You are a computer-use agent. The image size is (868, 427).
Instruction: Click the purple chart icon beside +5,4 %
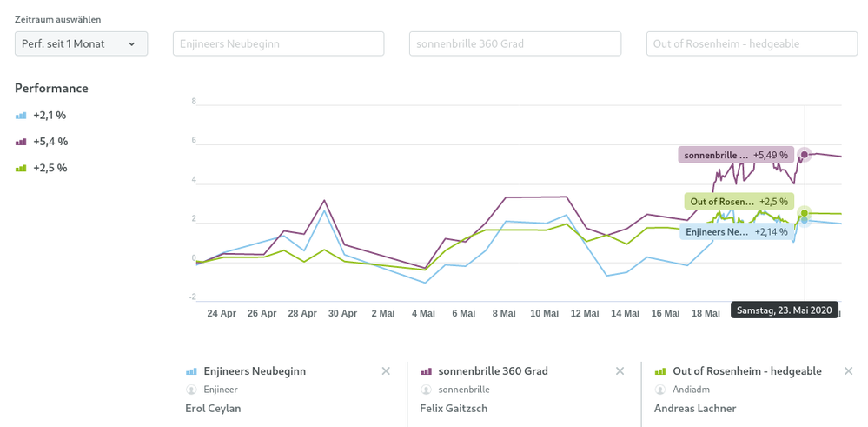[x=21, y=142]
